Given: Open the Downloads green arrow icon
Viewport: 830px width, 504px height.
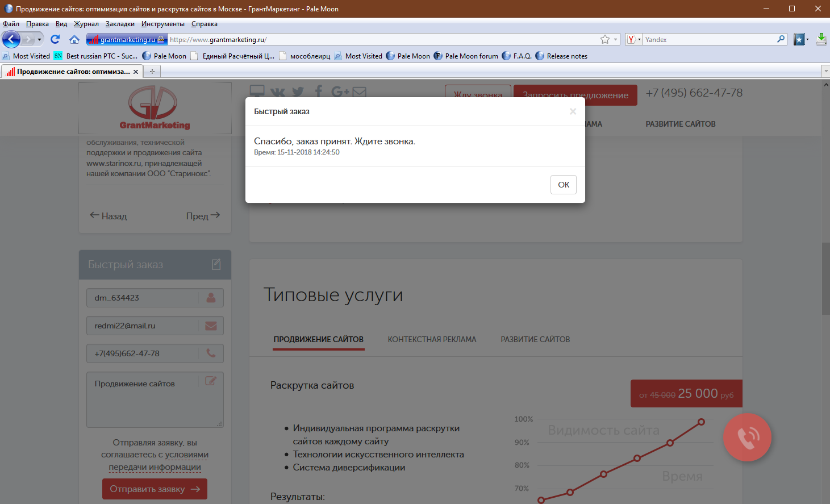Looking at the screenshot, I should point(821,39).
